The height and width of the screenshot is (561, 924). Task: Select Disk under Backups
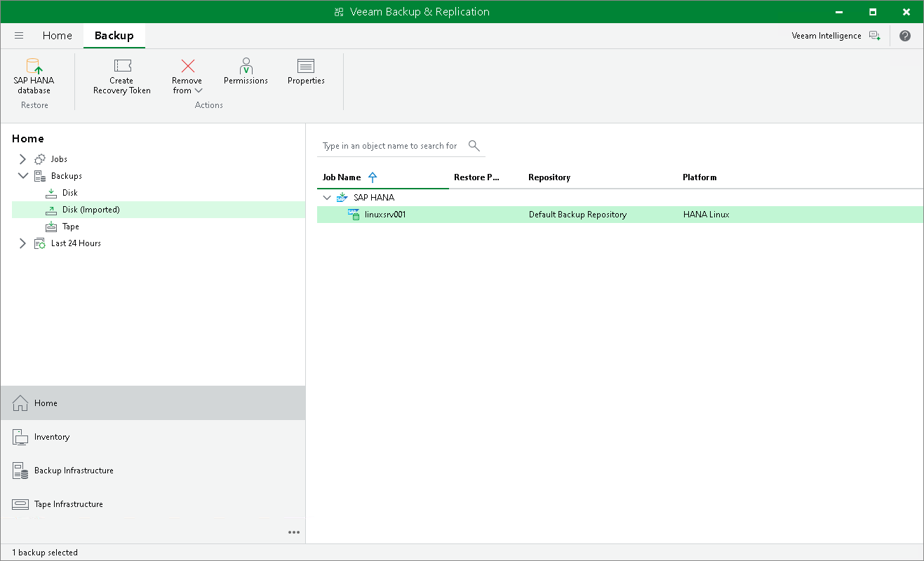point(70,193)
